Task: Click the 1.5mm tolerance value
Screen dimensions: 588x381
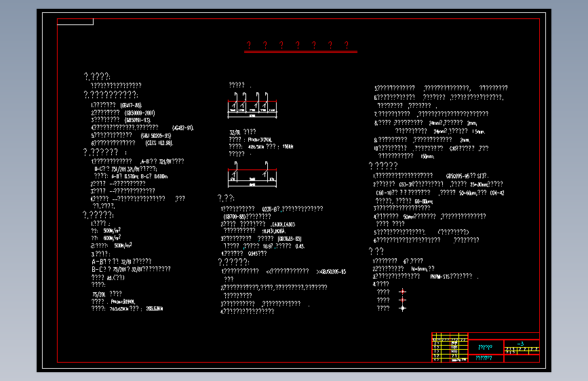Action: click(x=479, y=132)
